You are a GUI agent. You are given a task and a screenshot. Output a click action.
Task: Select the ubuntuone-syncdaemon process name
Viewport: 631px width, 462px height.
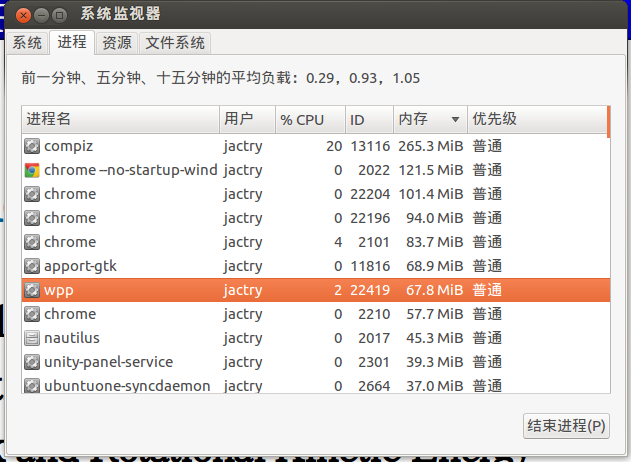[x=127, y=386]
